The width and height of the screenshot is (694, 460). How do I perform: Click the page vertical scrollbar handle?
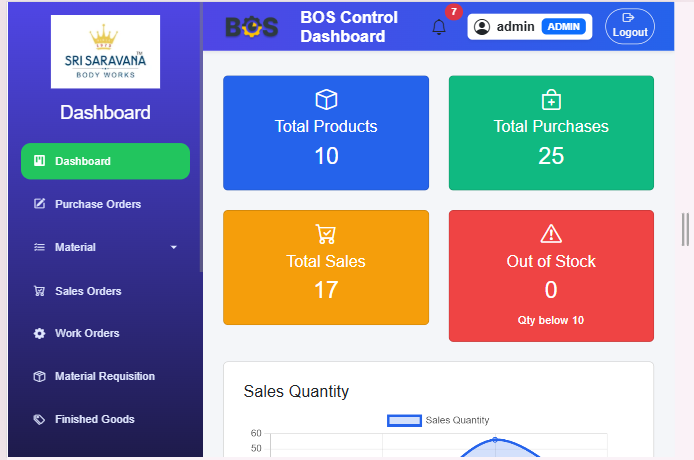click(686, 229)
